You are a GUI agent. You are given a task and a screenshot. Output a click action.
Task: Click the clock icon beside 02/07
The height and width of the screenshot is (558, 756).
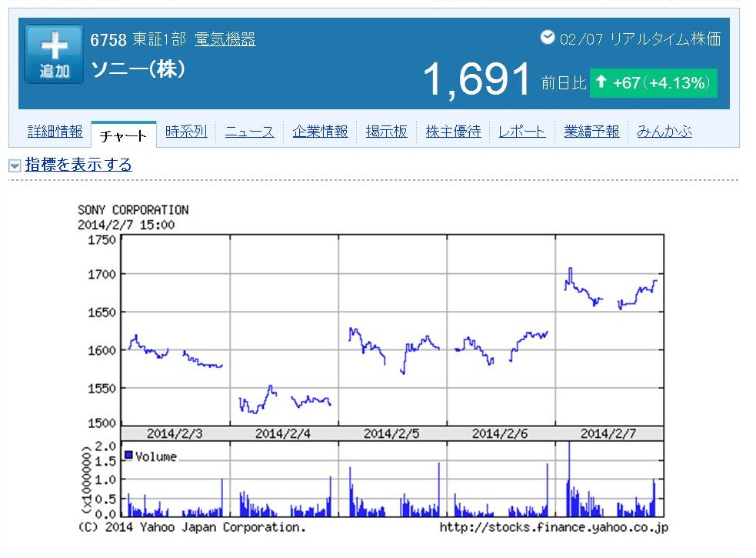tap(548, 37)
